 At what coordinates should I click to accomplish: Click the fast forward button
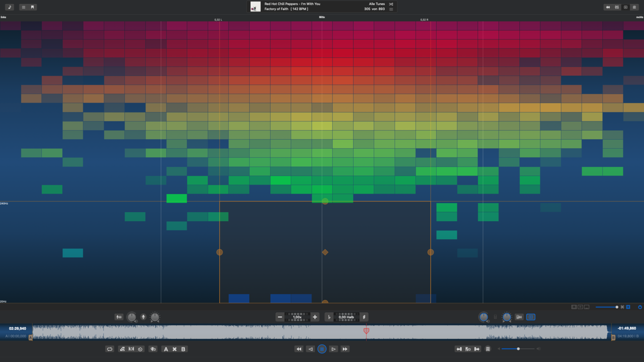click(x=345, y=349)
